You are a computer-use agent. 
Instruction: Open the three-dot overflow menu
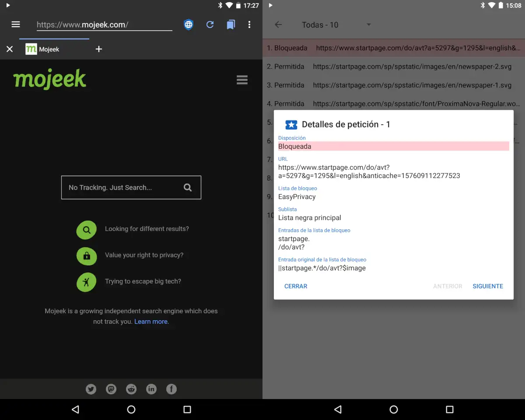[249, 24]
